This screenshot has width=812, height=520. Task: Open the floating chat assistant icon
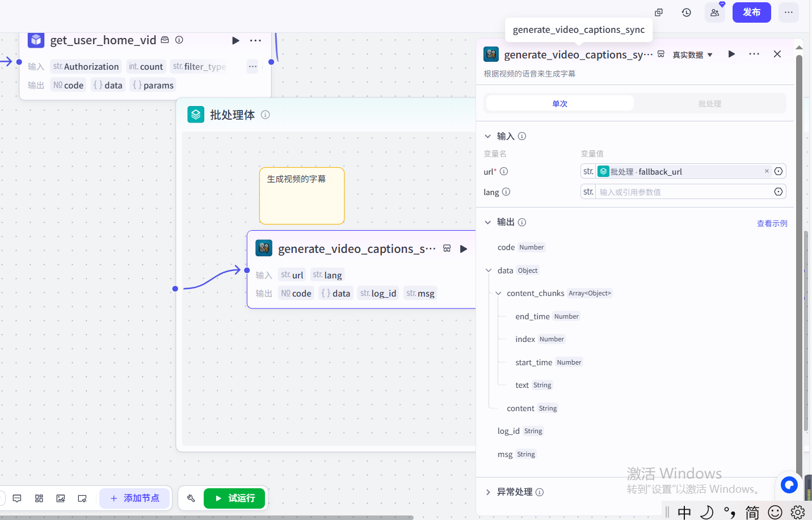tap(789, 485)
